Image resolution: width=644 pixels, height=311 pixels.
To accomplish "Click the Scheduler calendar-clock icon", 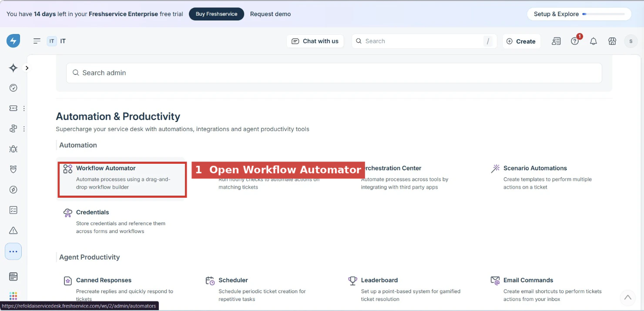I will tap(210, 281).
